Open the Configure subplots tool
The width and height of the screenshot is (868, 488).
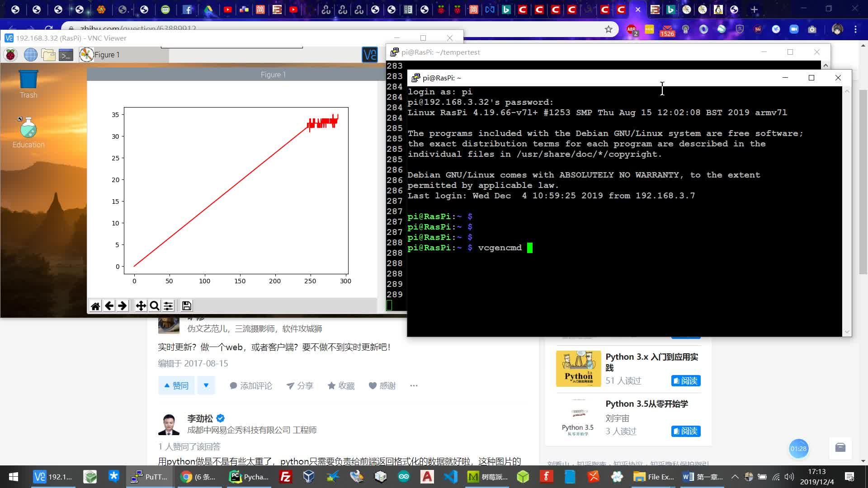[x=168, y=306]
